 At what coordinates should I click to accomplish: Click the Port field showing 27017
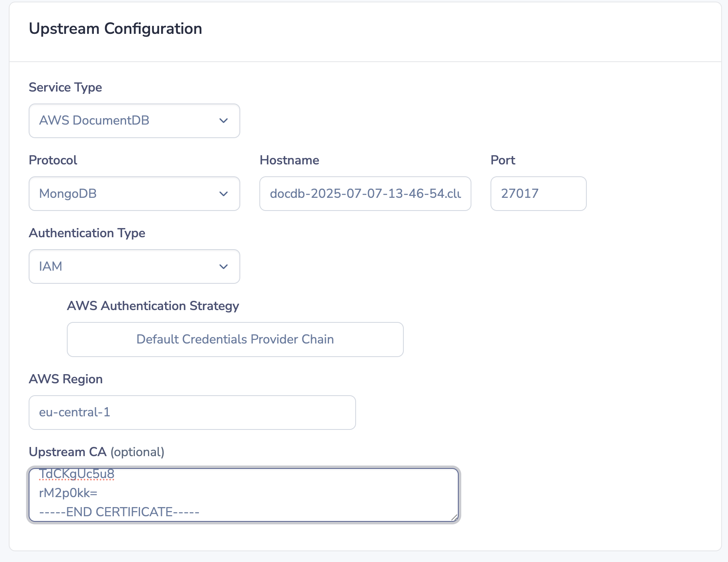(x=538, y=193)
